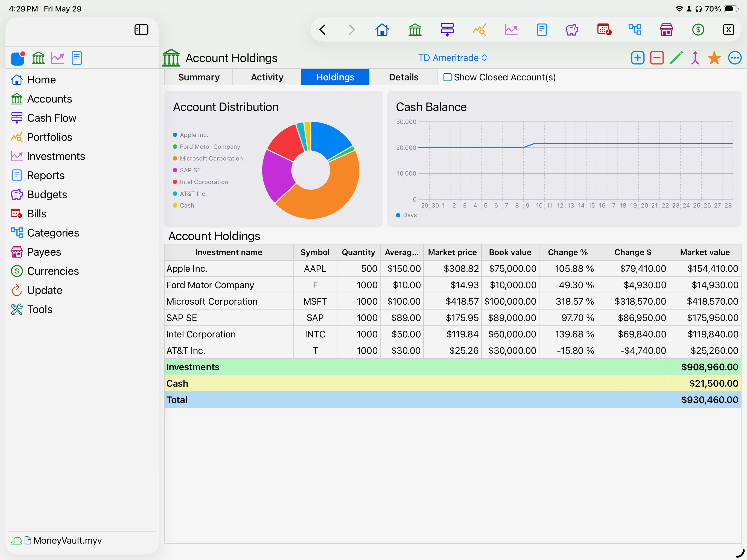Select document icon in sidebar header

[77, 58]
